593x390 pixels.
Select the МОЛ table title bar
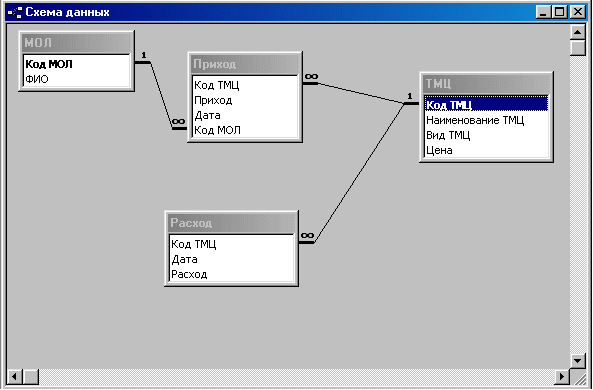[x=77, y=42]
